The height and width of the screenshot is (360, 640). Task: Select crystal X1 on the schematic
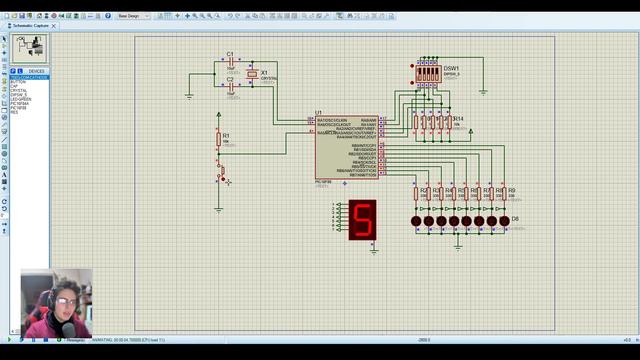click(x=252, y=74)
